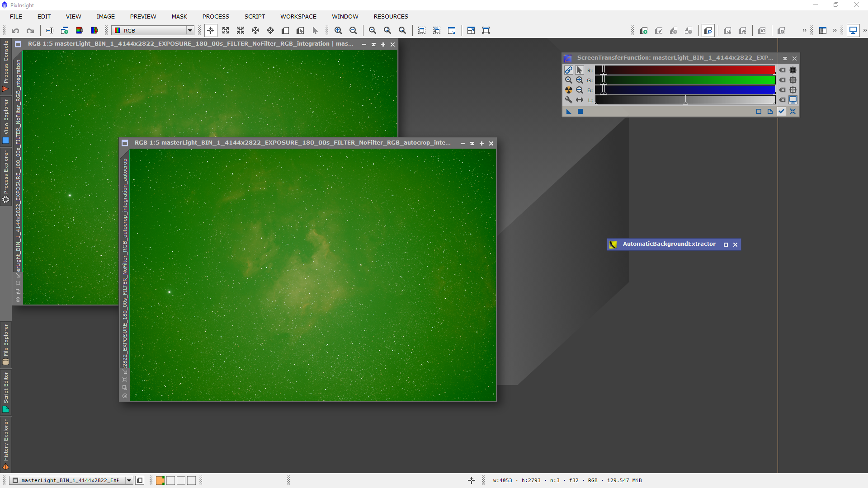Toggle linked RGB channels in ScreenTransferFunction

coord(569,70)
